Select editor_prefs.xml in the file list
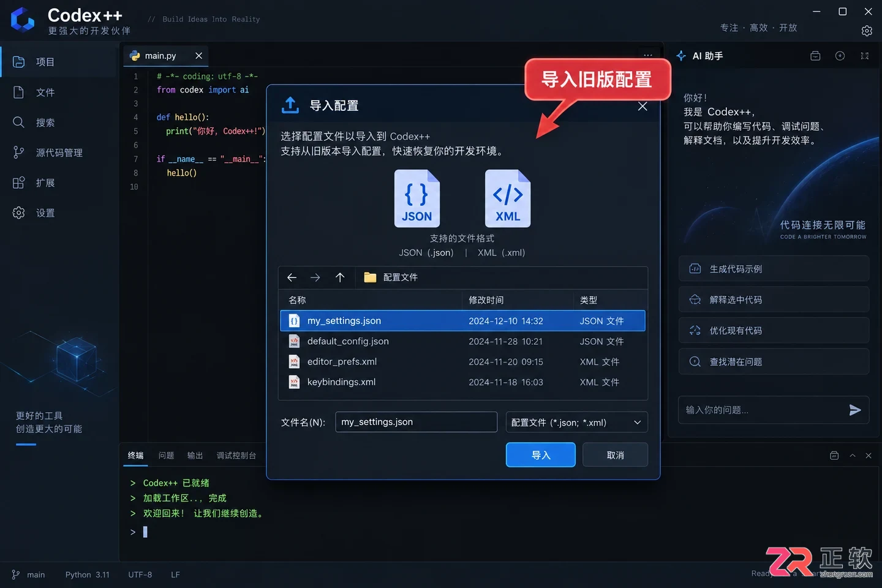This screenshot has width=882, height=588. [x=463, y=362]
